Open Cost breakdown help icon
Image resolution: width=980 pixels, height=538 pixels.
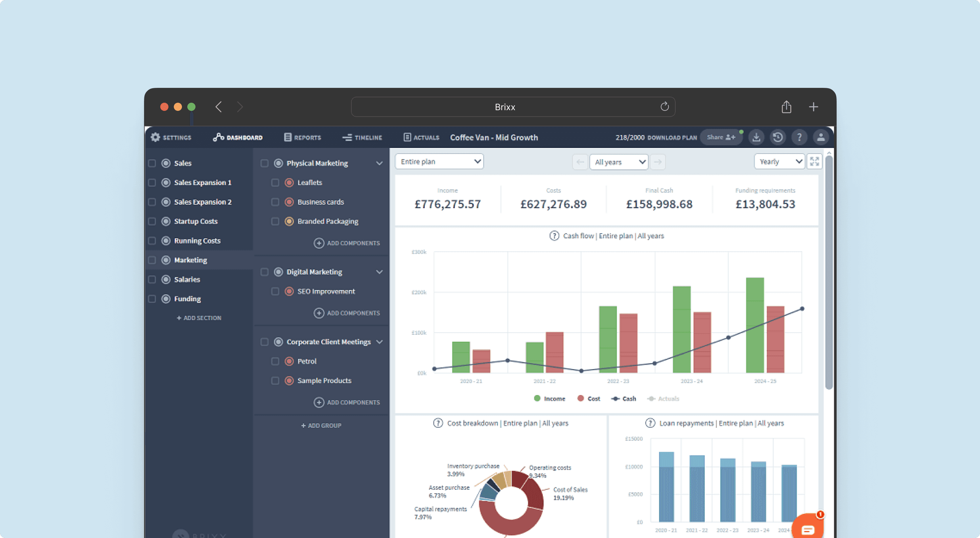pyautogui.click(x=438, y=423)
